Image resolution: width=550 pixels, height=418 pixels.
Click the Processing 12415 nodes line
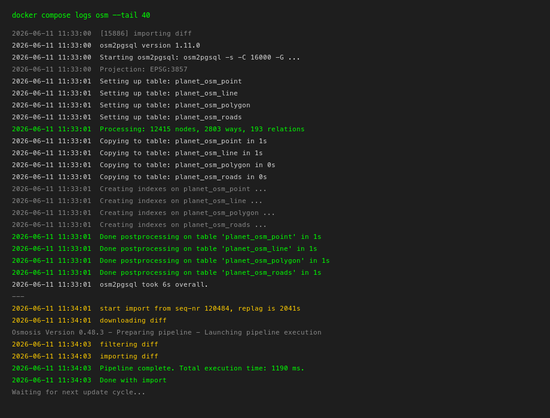(x=158, y=129)
